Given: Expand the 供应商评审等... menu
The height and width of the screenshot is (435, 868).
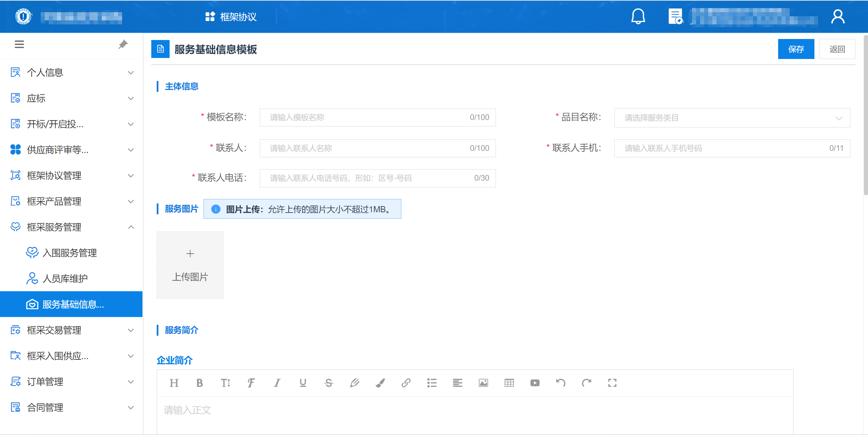Looking at the screenshot, I should 71,150.
